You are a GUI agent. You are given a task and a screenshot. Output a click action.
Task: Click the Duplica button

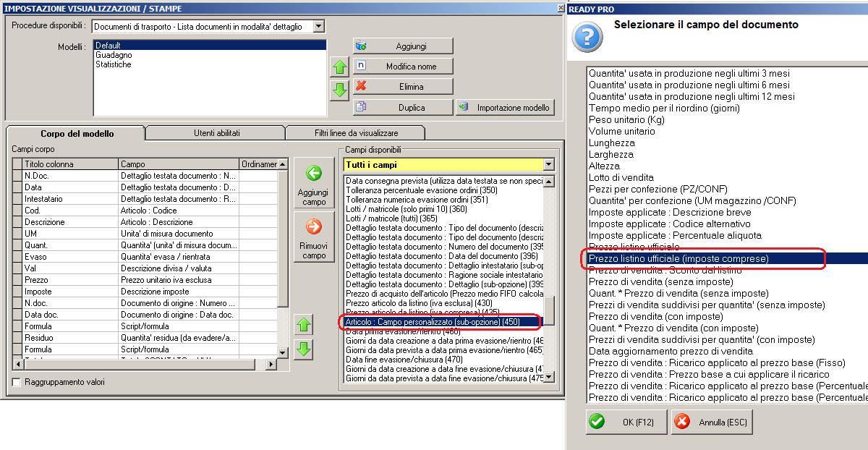tap(403, 107)
